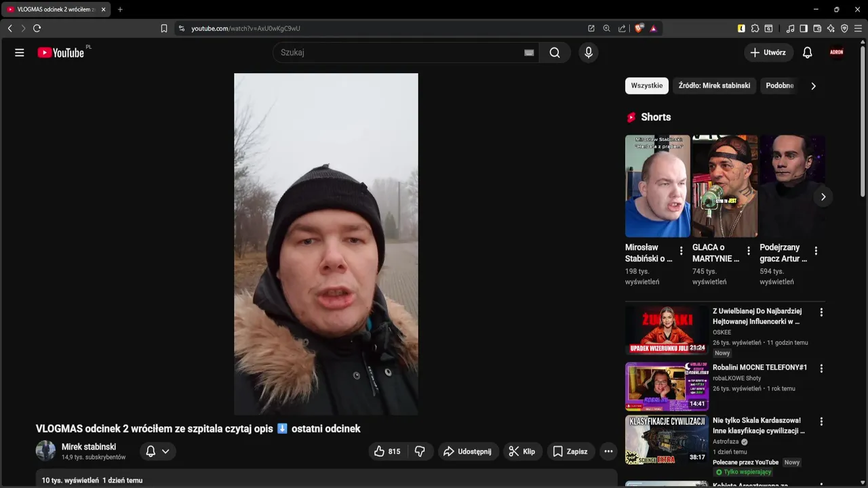Click the video player frame

pos(326,244)
